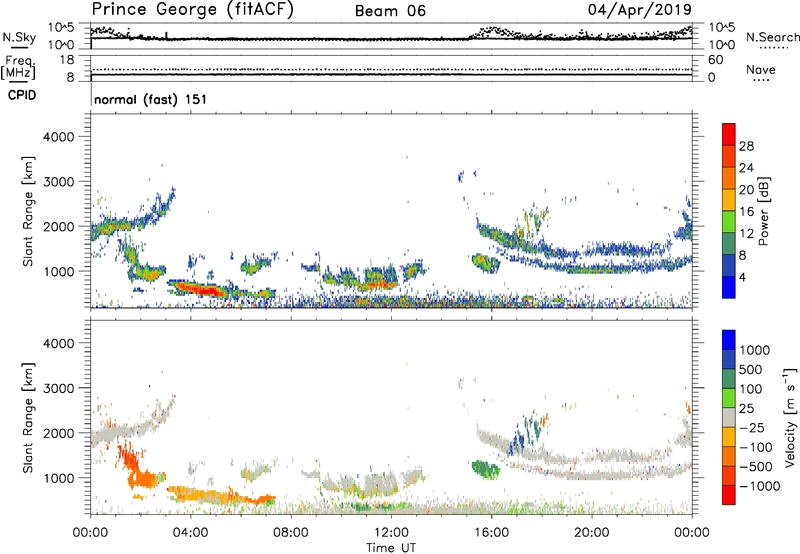Pick the red bottom segment of Velocity colorbar
Screen dimensions: 800x554
pyautogui.click(x=729, y=495)
